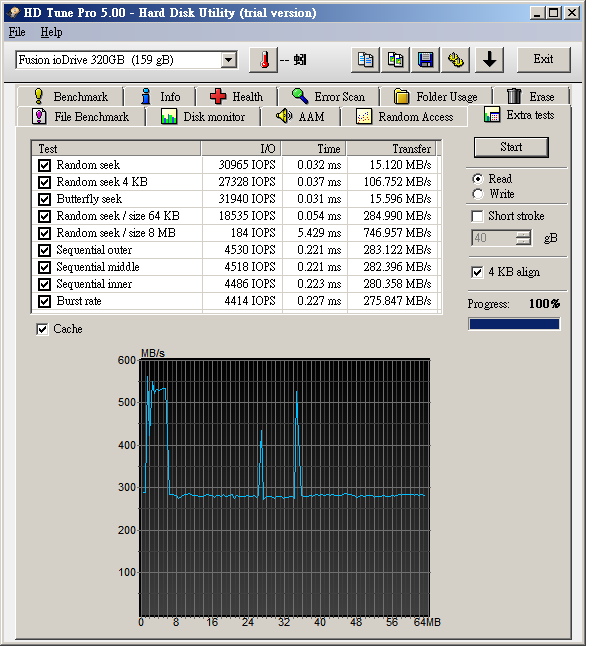Switch to the Erase tab

(x=531, y=96)
